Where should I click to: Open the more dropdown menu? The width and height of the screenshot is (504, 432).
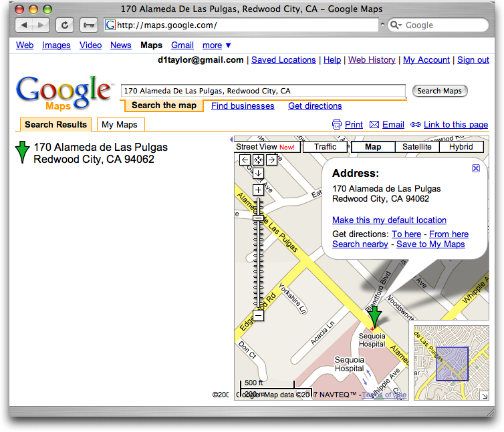point(217,45)
